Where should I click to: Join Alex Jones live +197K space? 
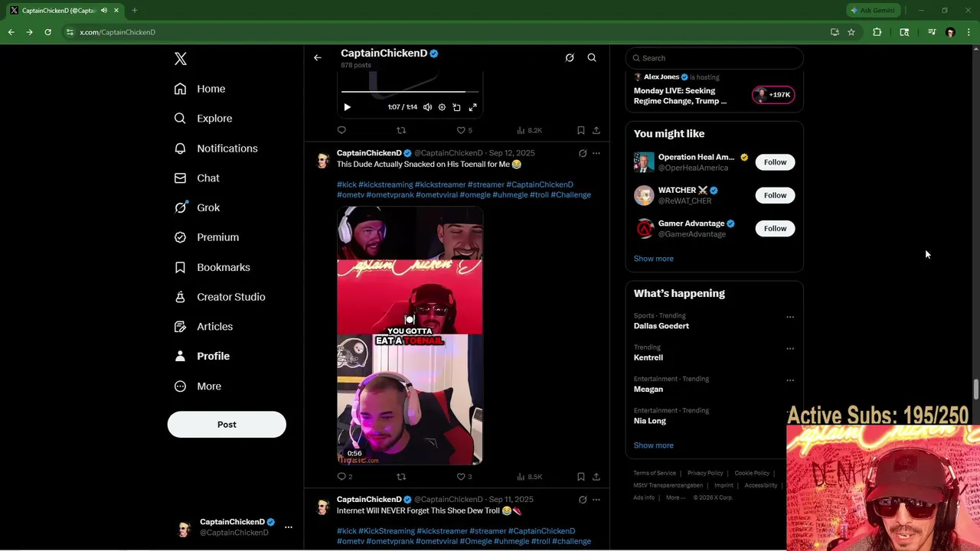tap(774, 95)
